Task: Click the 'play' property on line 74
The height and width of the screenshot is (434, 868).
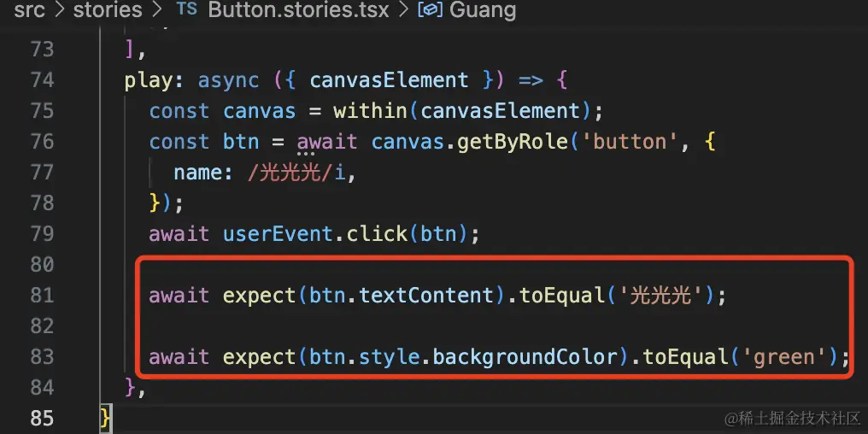Action: click(x=149, y=81)
